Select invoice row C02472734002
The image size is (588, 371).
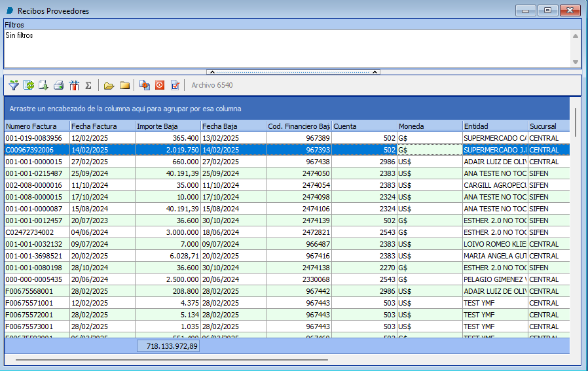point(287,232)
